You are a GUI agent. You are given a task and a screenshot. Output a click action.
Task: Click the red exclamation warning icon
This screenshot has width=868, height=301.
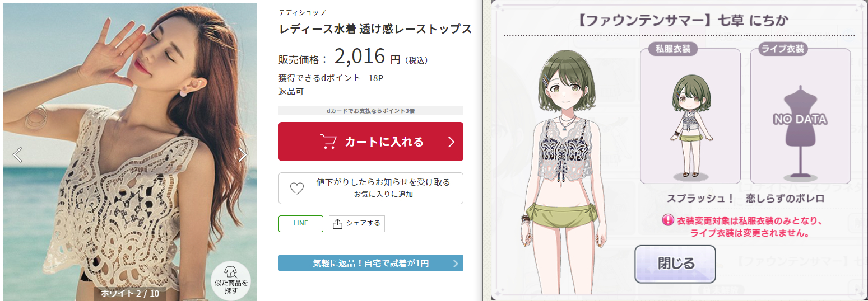click(x=667, y=220)
